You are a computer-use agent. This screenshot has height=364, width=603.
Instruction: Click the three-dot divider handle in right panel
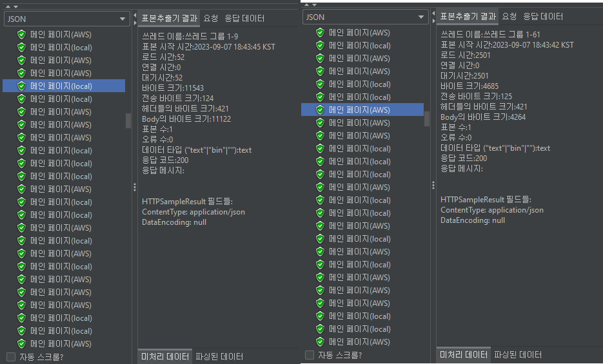coord(433,185)
